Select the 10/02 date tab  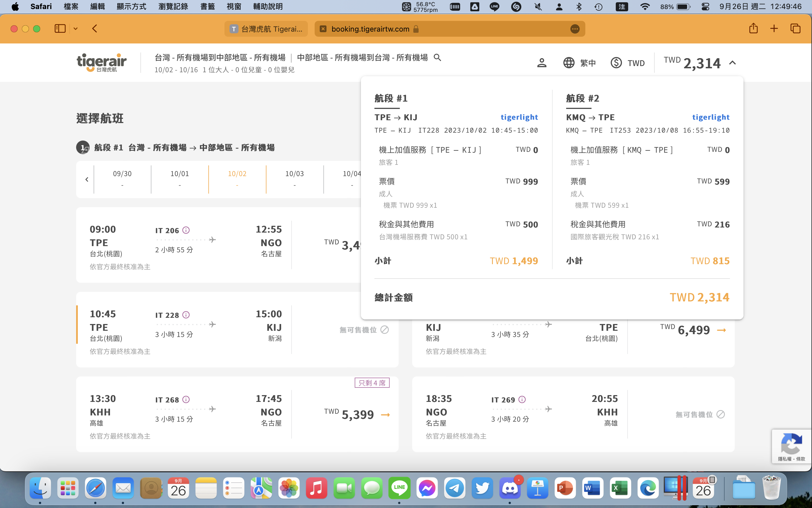237,179
